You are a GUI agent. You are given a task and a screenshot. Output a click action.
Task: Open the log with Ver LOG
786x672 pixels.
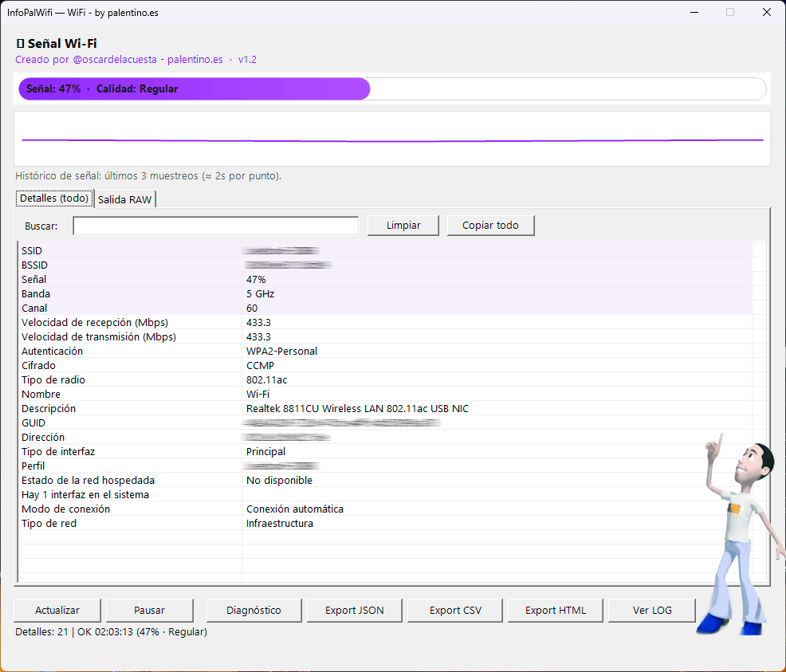click(652, 610)
